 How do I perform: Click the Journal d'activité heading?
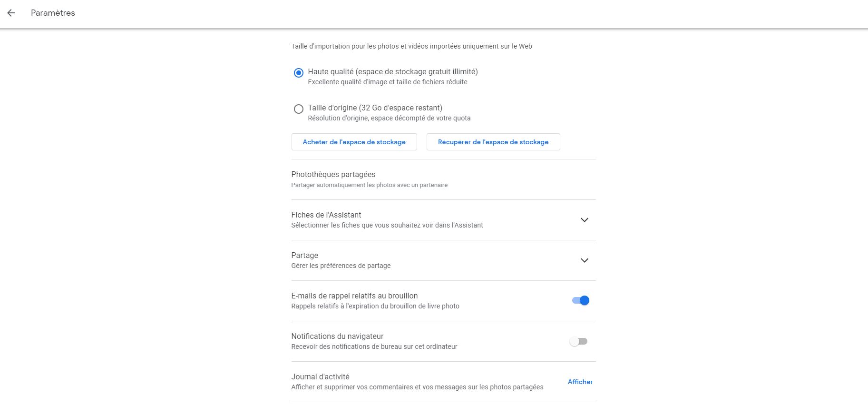click(320, 377)
